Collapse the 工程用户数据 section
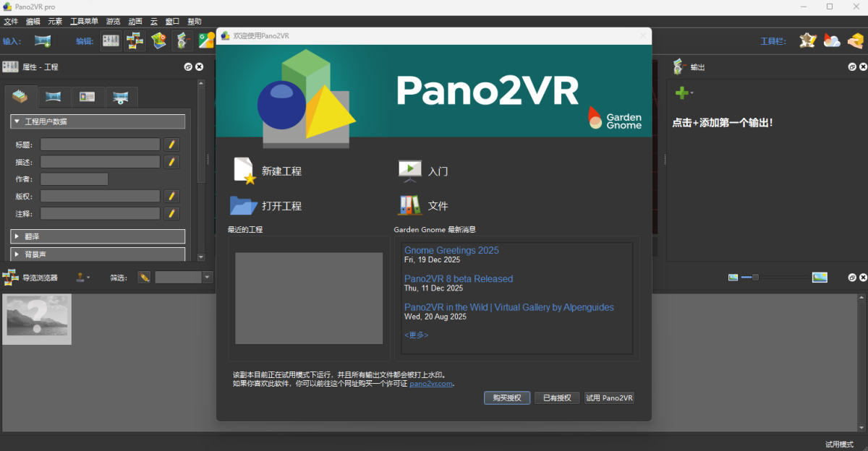 pyautogui.click(x=17, y=121)
